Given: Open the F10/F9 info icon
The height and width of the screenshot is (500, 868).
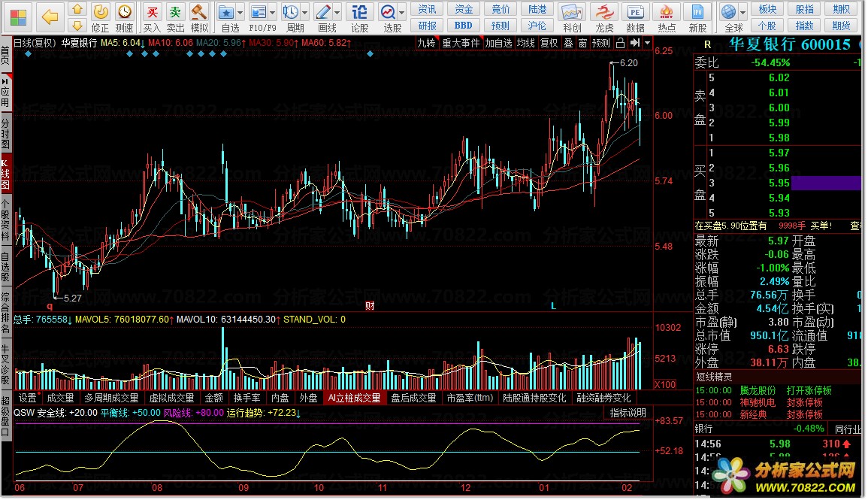Looking at the screenshot, I should tap(258, 11).
